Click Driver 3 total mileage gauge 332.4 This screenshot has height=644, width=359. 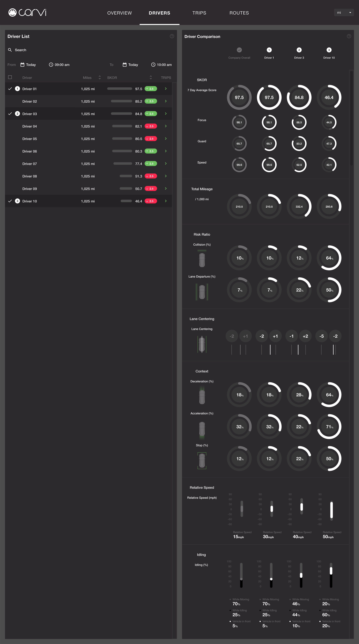pos(299,206)
